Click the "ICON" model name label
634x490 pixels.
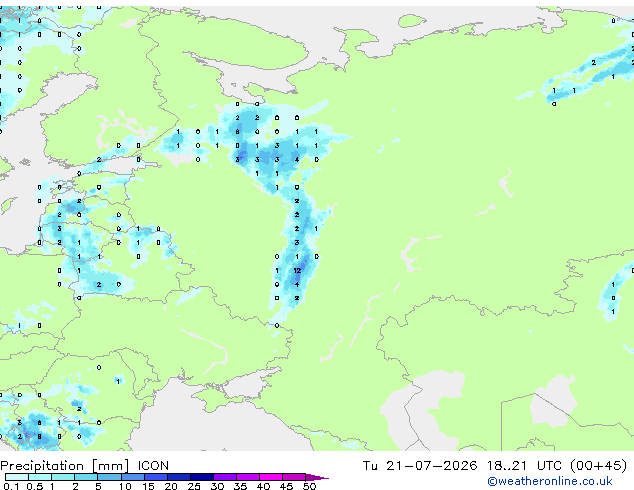(x=153, y=466)
